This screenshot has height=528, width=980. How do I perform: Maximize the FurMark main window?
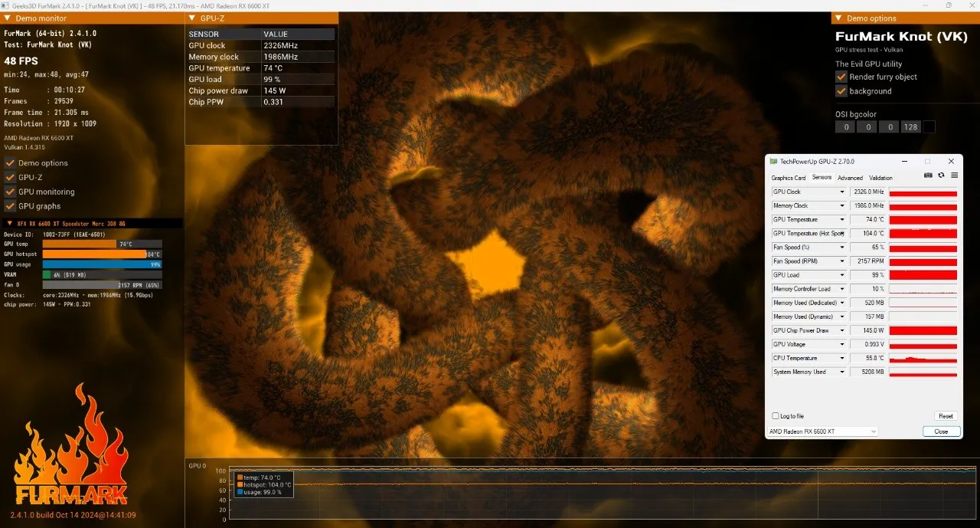[949, 5]
